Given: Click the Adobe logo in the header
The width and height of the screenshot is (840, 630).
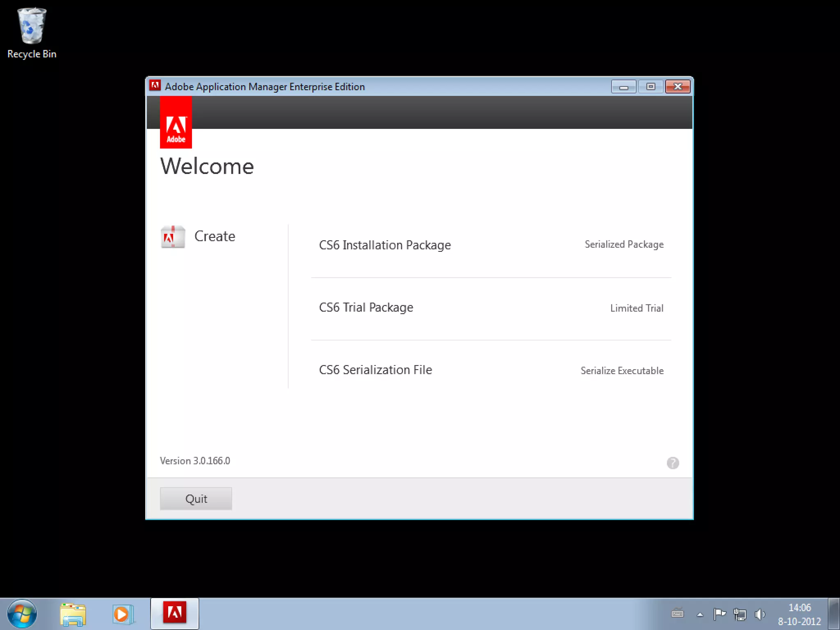Looking at the screenshot, I should pos(176,122).
